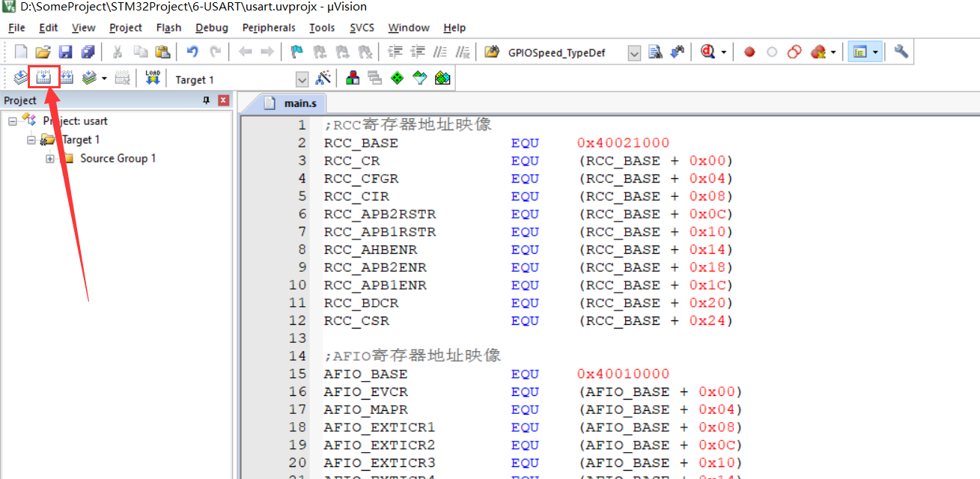
Task: Open the Find in Files tool
Action: coord(492,52)
